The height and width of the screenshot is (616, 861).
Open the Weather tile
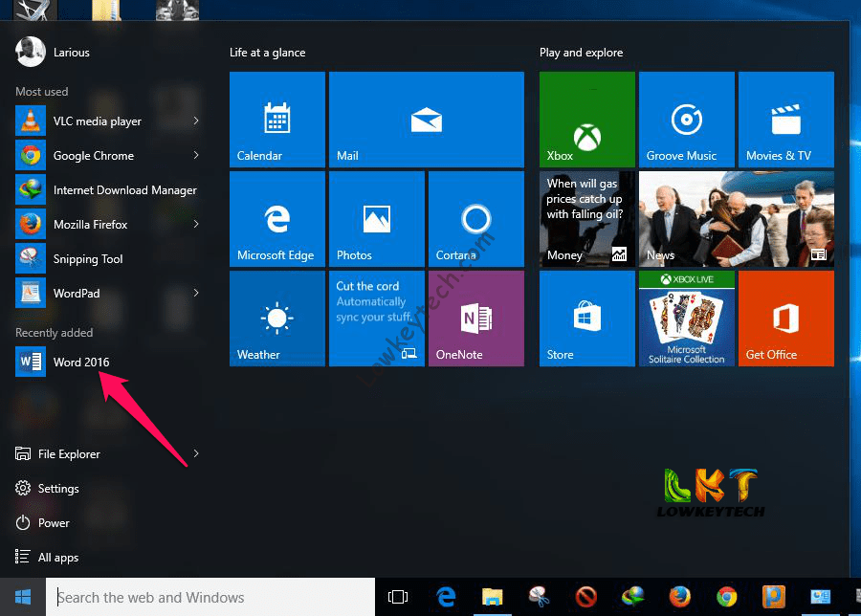pyautogui.click(x=277, y=319)
